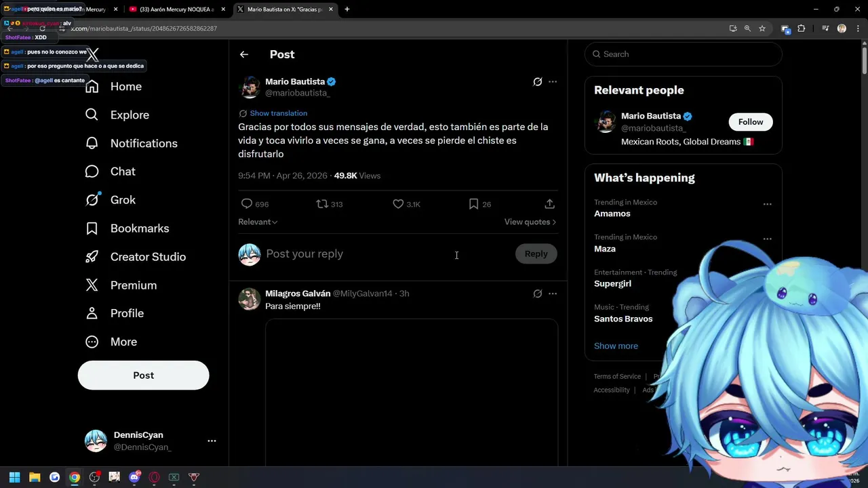The image size is (868, 488).
Task: Click the Grok icon on Mario Bautista's post
Action: click(x=538, y=81)
